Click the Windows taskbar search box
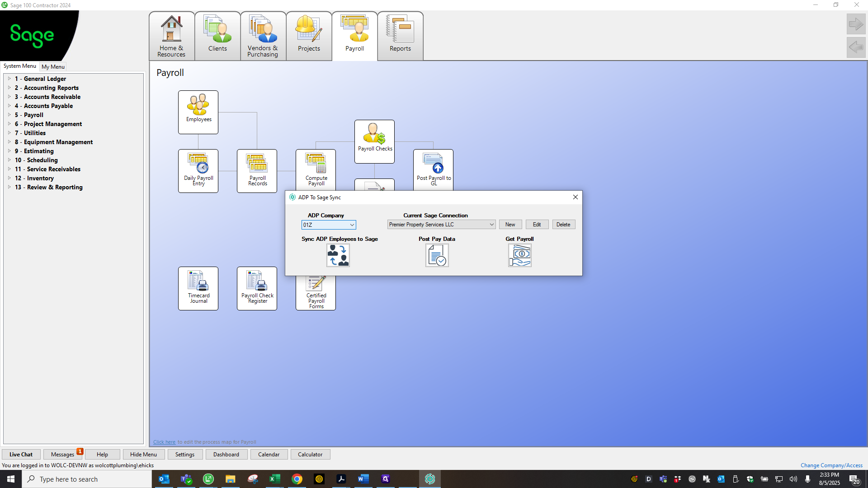Screen dimensions: 868x488 87,479
